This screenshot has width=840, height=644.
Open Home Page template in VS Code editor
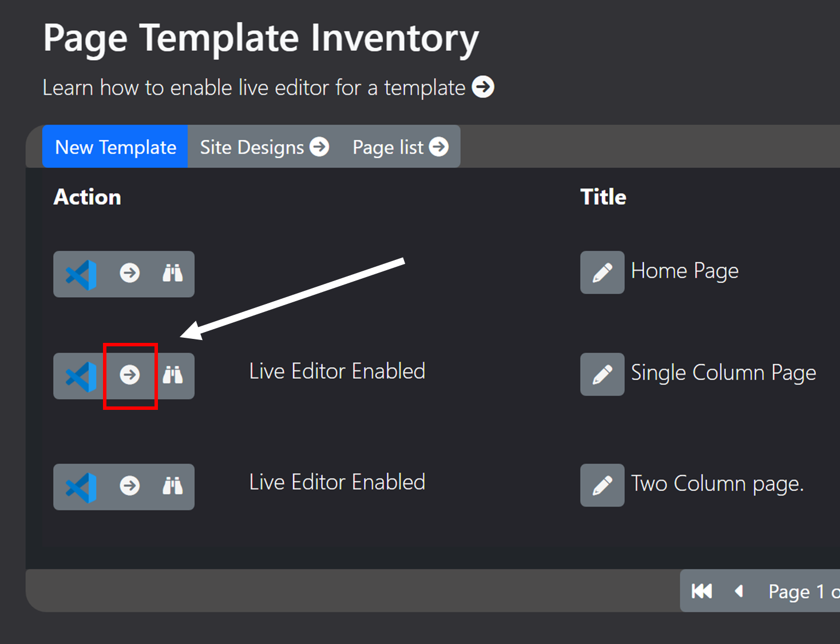click(x=81, y=274)
